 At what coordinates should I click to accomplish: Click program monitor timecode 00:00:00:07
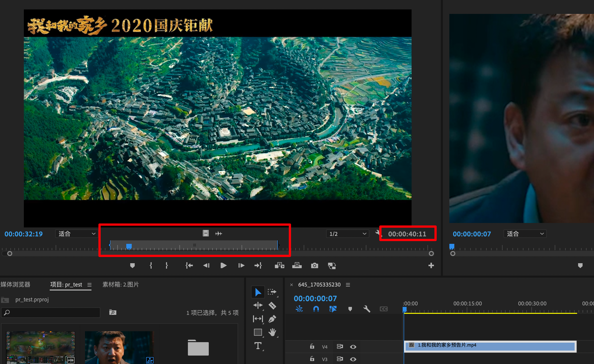point(472,234)
